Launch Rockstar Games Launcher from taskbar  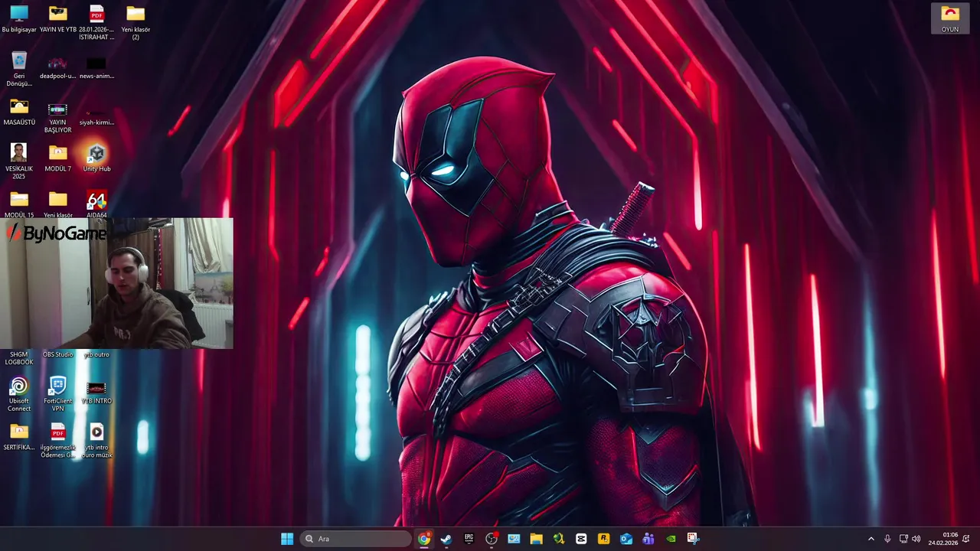tap(603, 539)
